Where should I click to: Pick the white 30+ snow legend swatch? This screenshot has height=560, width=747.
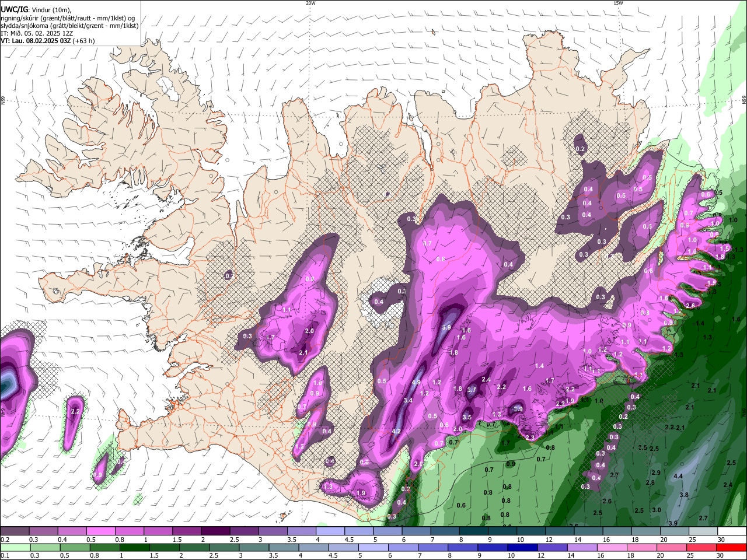pyautogui.click(x=731, y=531)
